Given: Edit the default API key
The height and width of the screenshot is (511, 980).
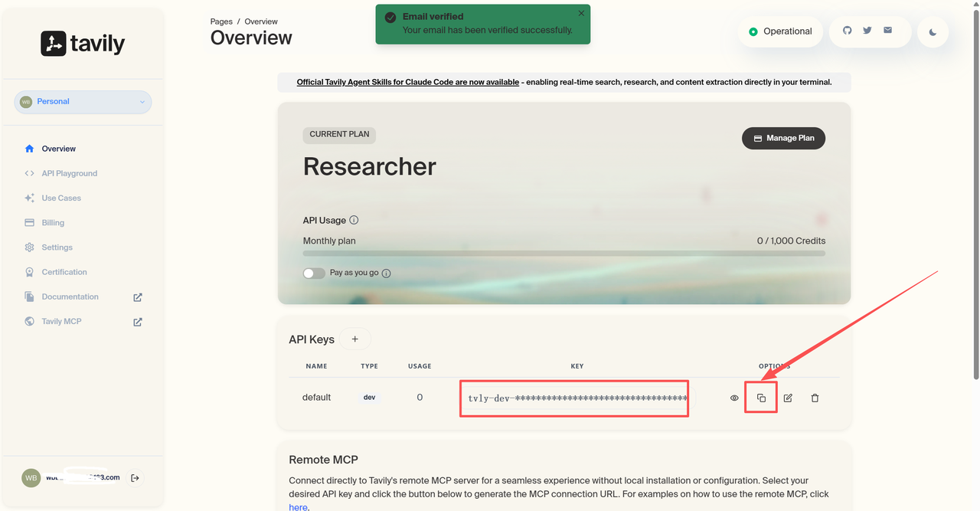Looking at the screenshot, I should [x=788, y=398].
